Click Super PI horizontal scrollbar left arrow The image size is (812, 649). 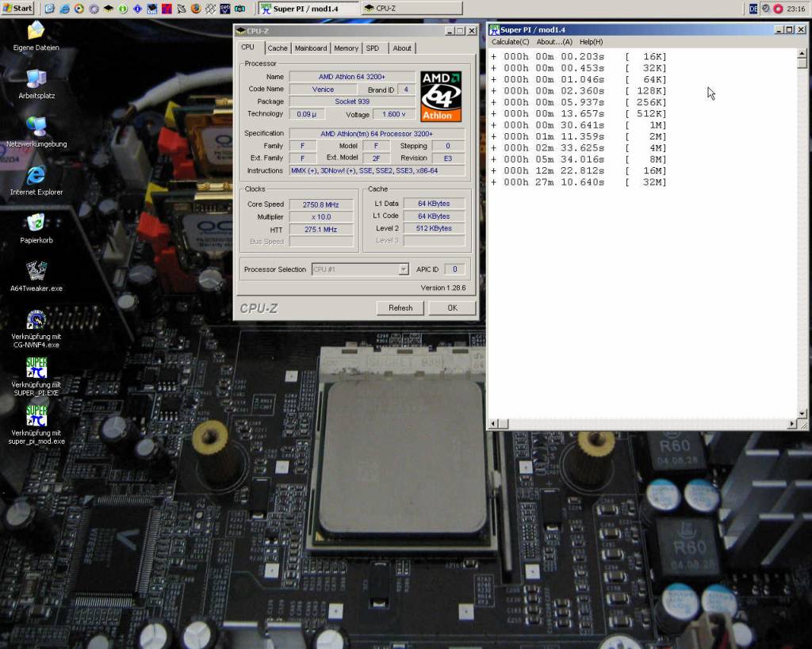tap(493, 424)
